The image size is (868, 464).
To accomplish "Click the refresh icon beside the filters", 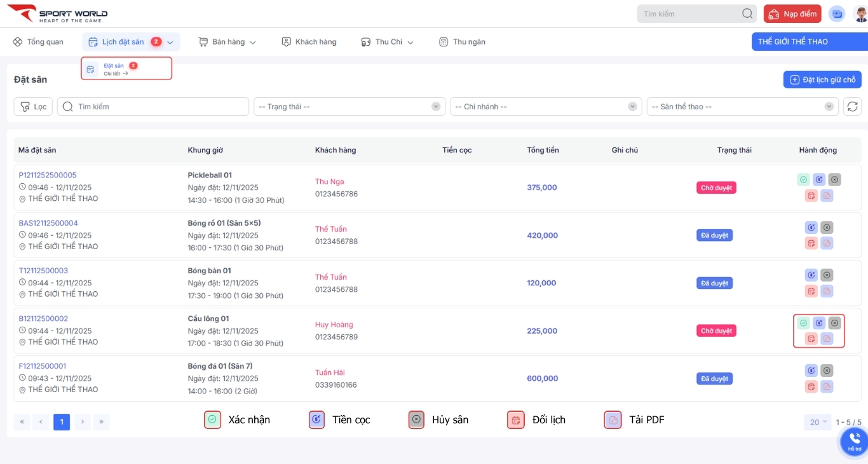I will (852, 107).
